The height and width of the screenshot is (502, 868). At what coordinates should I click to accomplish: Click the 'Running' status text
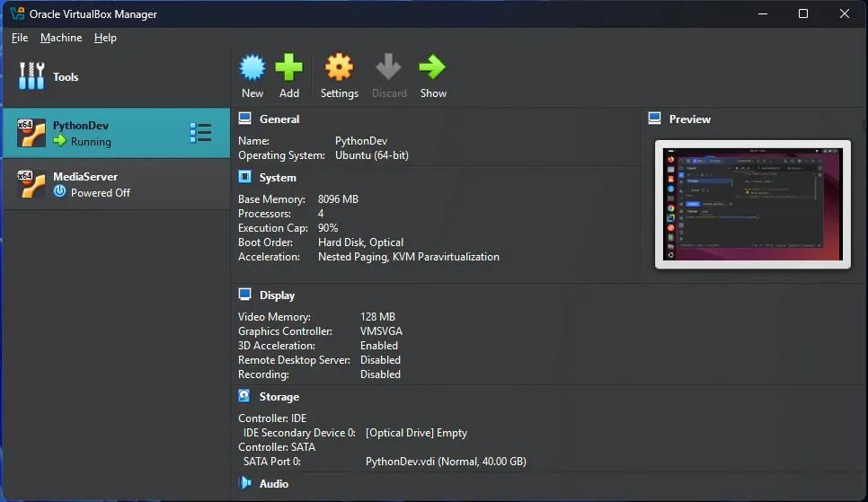click(91, 142)
